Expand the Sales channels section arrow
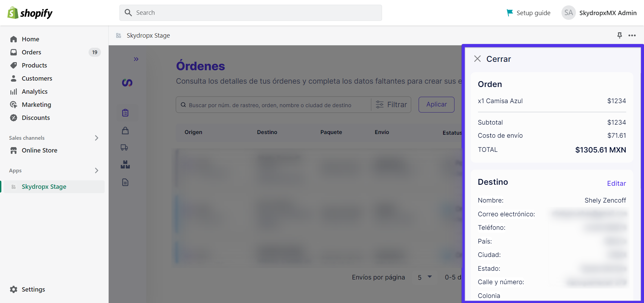 tap(97, 138)
